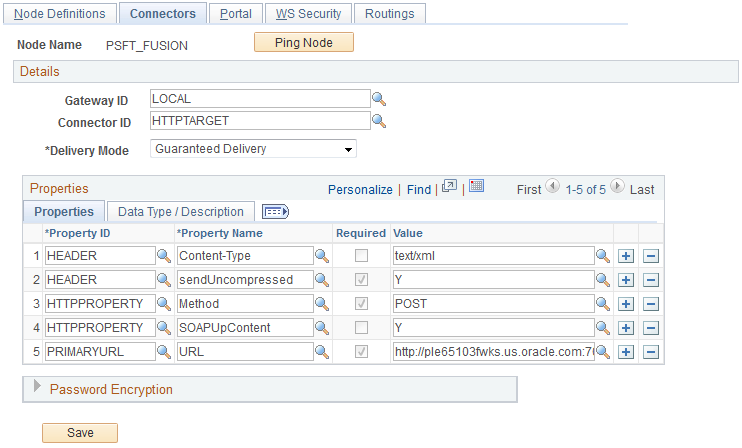Look up Property Name SOAPUpContent
The height and width of the screenshot is (448, 742).
click(x=322, y=328)
